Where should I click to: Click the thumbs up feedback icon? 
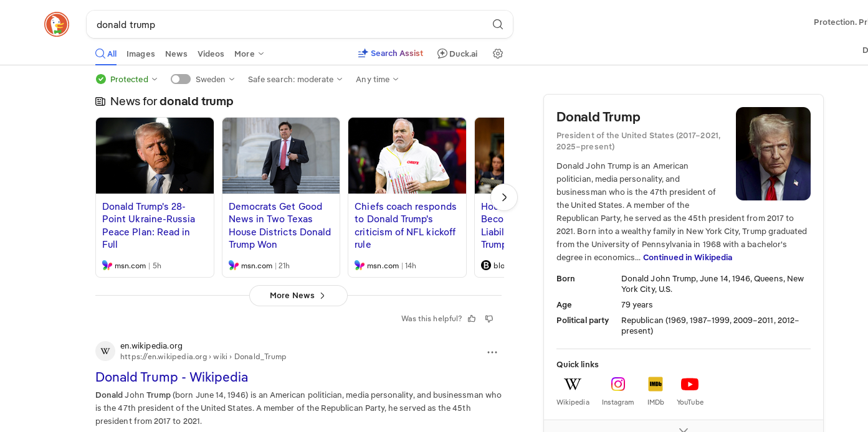[472, 319]
